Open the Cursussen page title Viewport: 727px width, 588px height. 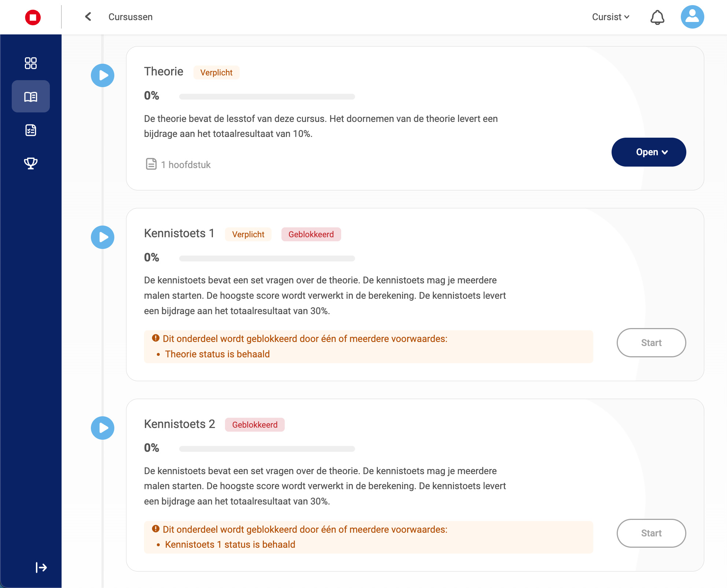pos(131,17)
